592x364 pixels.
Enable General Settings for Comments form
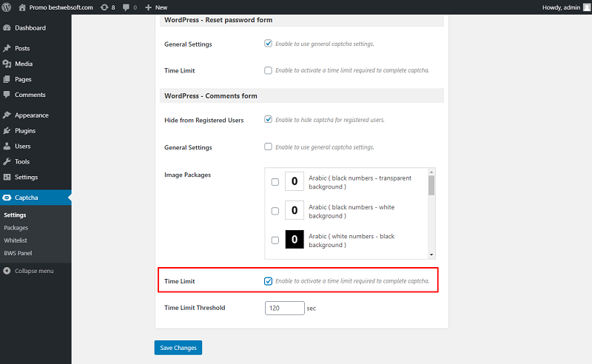tap(268, 146)
